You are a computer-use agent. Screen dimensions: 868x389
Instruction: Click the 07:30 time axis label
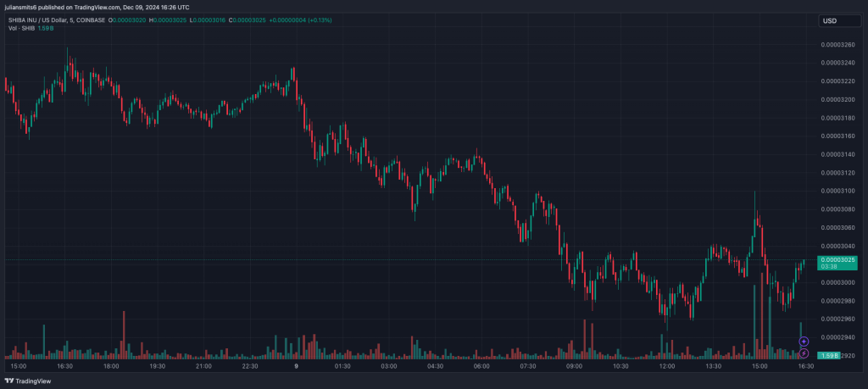(x=527, y=366)
